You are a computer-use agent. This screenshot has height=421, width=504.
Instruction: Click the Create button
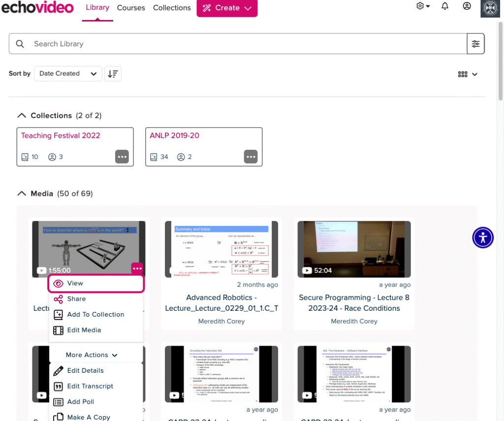227,8
